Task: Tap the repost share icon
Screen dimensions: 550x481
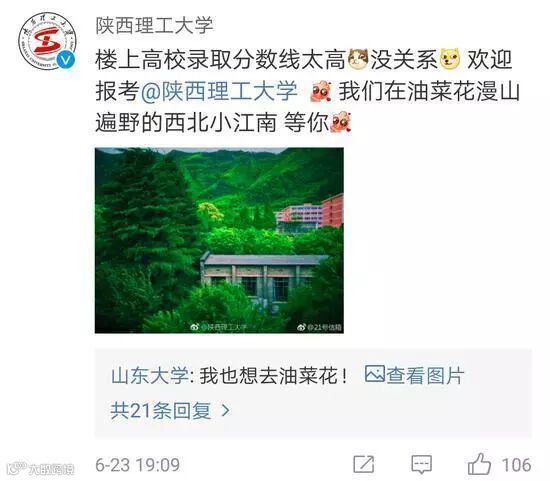Action: coord(363,465)
